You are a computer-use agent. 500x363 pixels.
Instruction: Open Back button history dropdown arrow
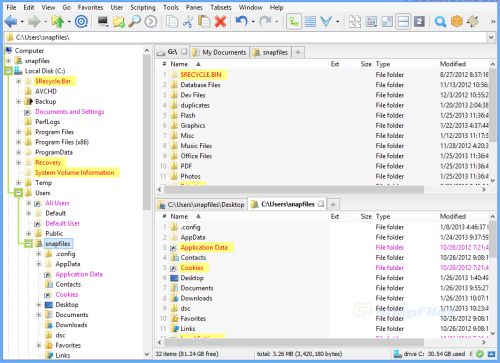pyautogui.click(x=22, y=22)
